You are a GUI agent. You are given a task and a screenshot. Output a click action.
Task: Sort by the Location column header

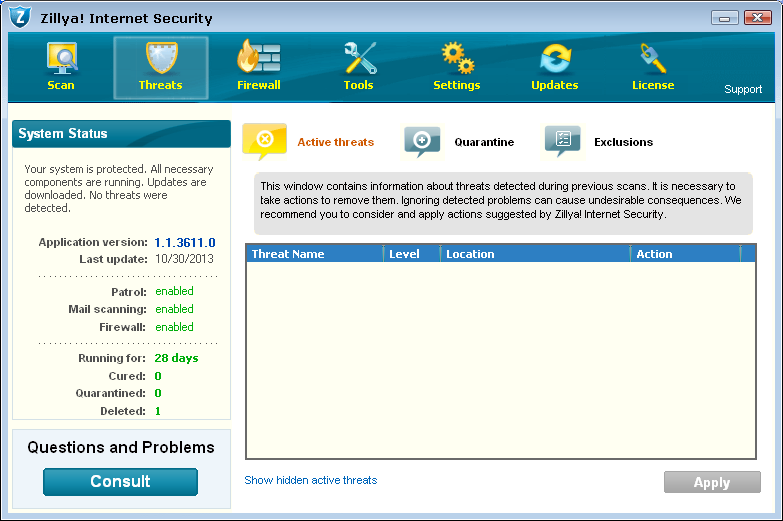point(535,254)
